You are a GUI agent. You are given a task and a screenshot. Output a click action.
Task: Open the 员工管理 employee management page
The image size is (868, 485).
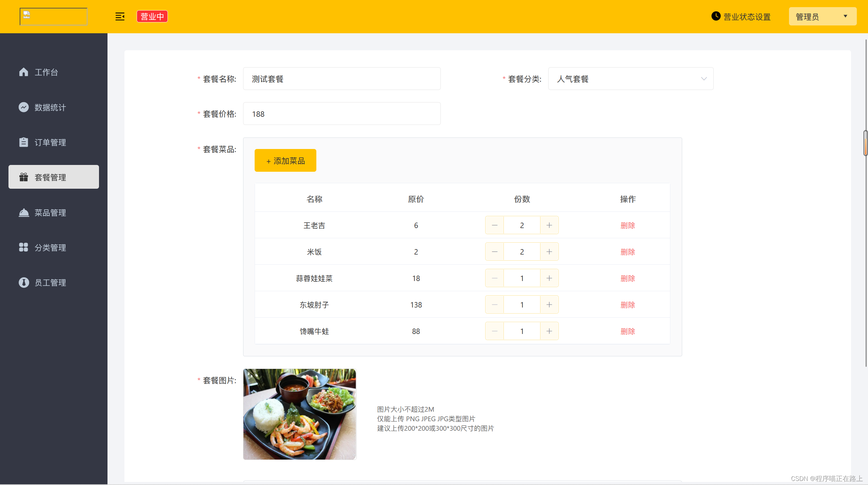(x=50, y=282)
